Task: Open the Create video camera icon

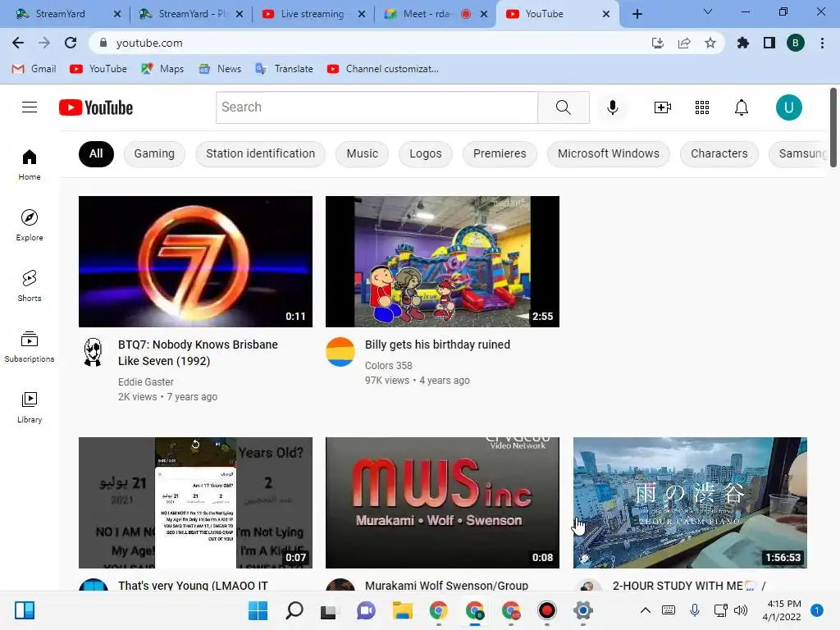Action: (x=663, y=107)
